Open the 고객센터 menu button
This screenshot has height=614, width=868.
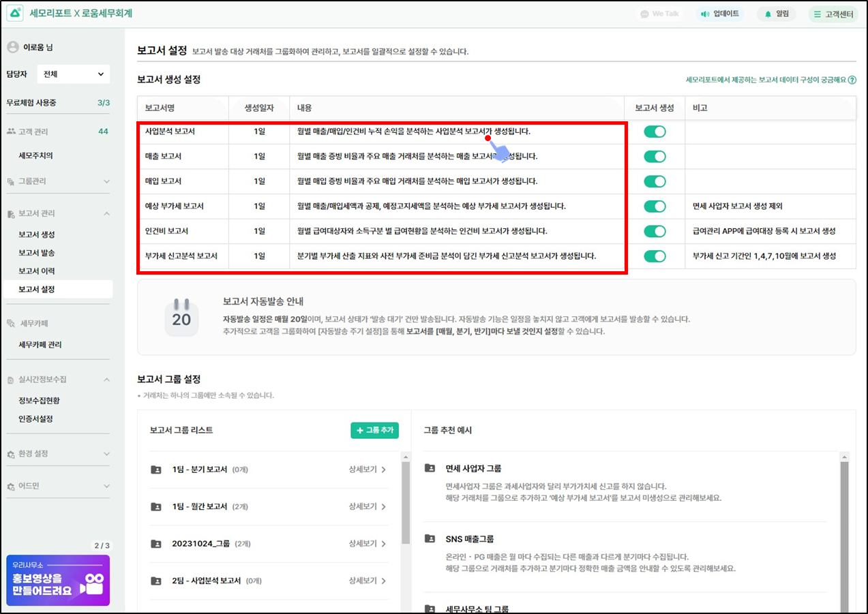pos(833,14)
